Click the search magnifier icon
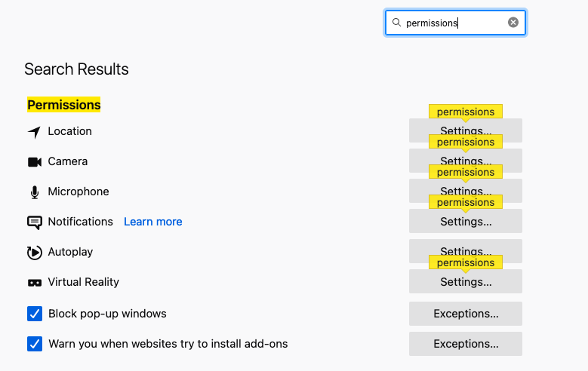The width and height of the screenshot is (588, 371). point(397,23)
